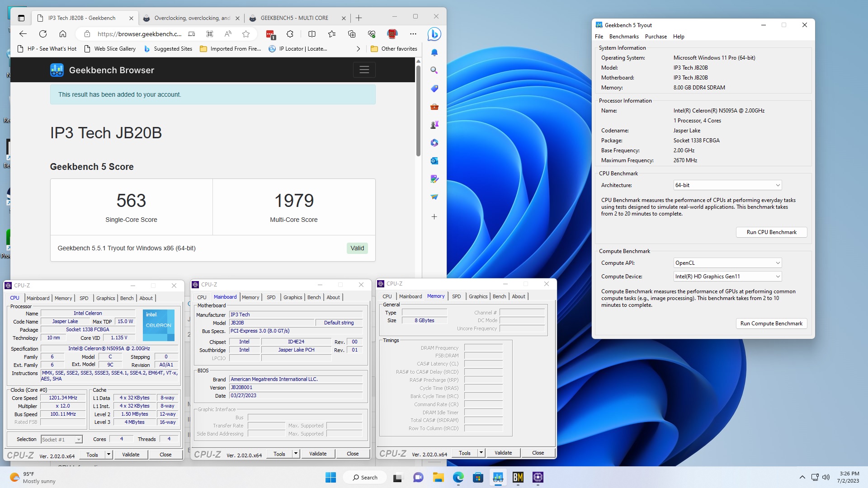Open Socket #1 selection dropdown in CPU-Z
The height and width of the screenshot is (488, 868).
[x=61, y=440]
